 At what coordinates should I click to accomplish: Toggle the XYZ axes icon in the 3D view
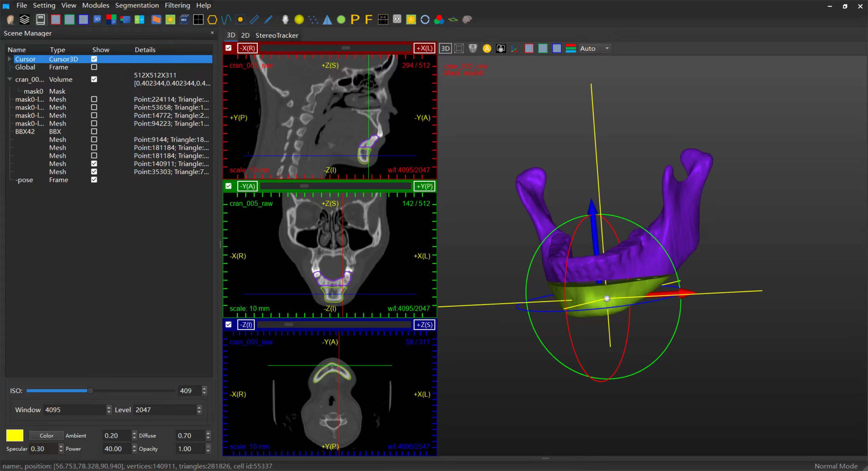515,48
